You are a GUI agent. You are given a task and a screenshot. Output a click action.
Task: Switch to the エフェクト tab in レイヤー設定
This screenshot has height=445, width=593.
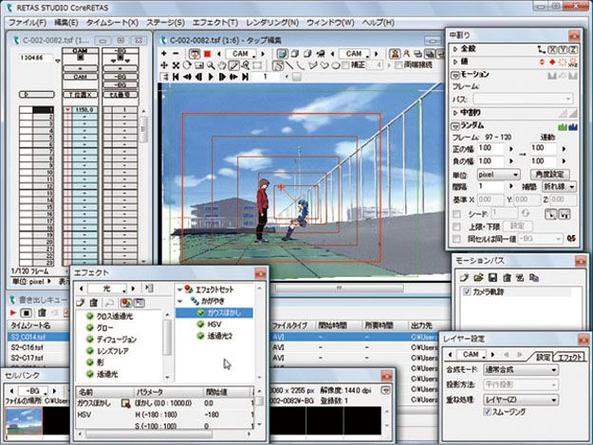click(x=570, y=356)
